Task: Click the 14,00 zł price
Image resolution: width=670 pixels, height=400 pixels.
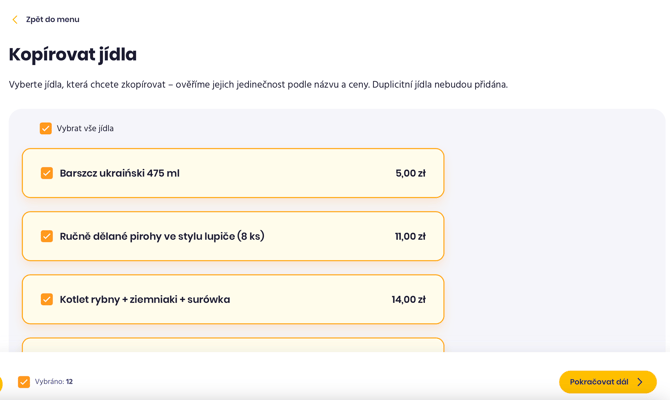Action: [x=408, y=299]
